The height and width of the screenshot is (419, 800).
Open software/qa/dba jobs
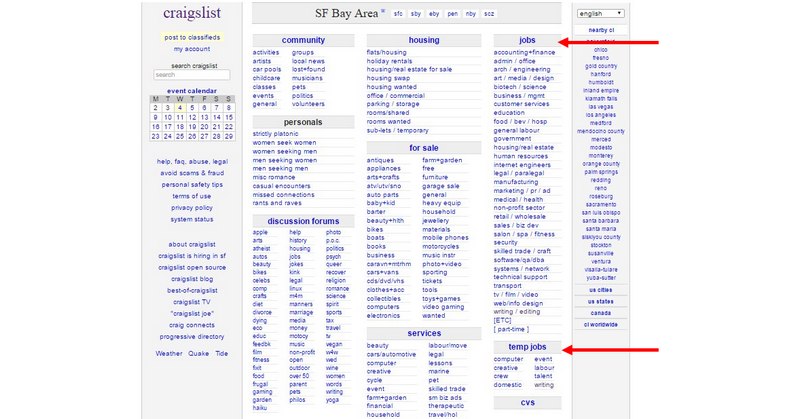[518, 260]
